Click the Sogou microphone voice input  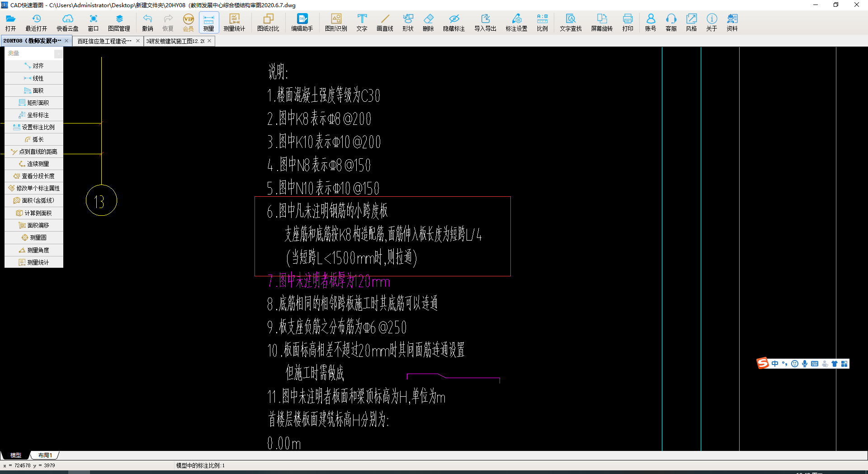[x=805, y=364]
